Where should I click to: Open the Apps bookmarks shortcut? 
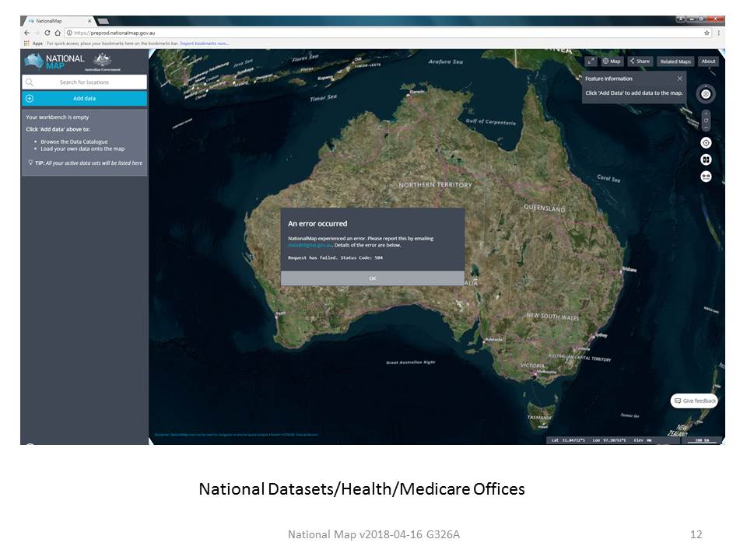pos(33,44)
